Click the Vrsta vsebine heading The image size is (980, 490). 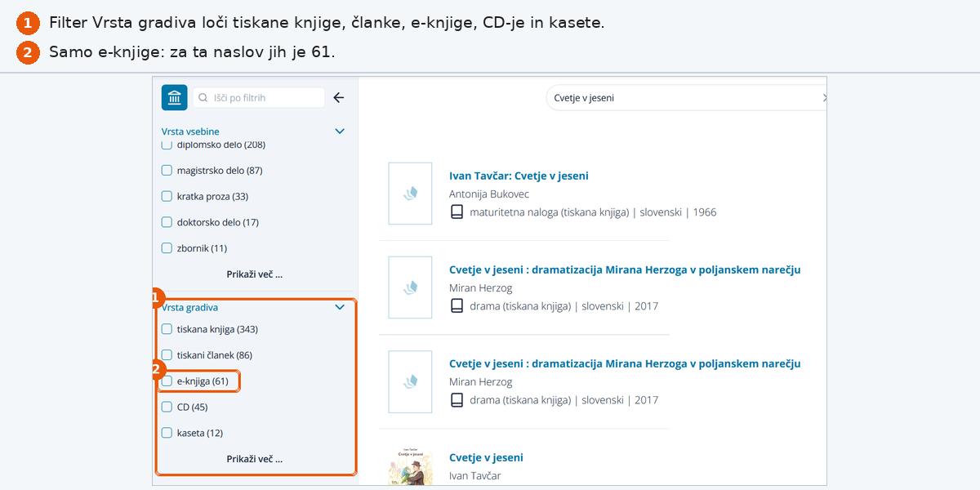190,131
